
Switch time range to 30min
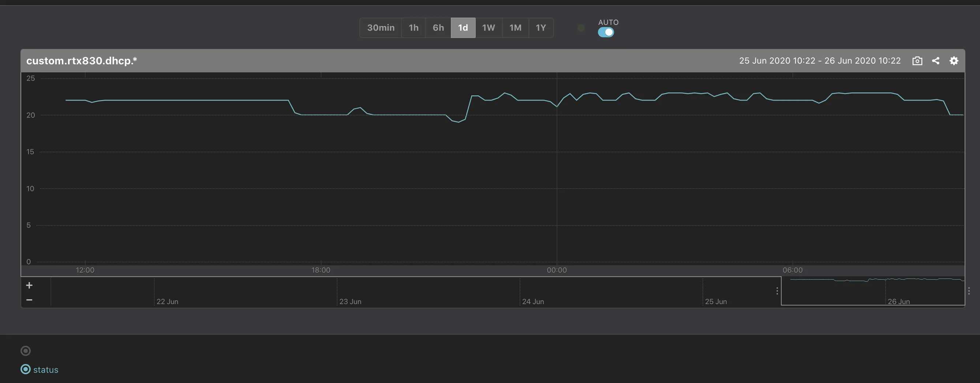tap(381, 28)
